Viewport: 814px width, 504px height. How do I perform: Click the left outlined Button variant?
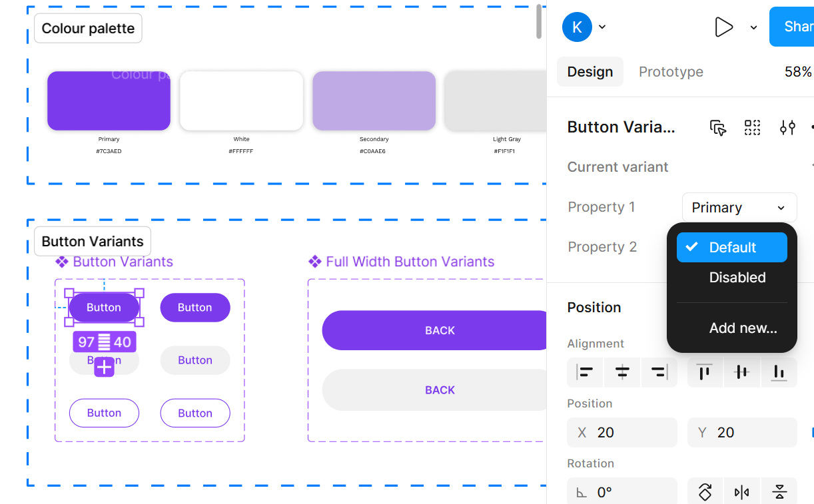point(104,413)
